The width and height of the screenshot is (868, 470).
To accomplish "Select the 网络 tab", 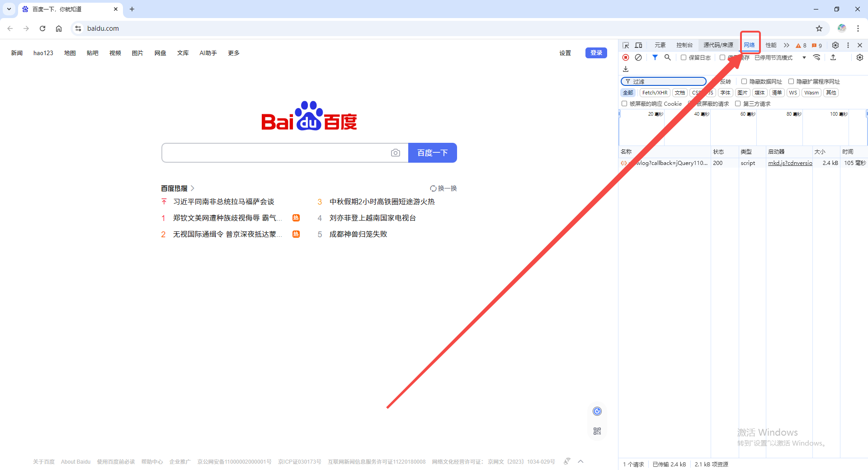I will tap(750, 45).
